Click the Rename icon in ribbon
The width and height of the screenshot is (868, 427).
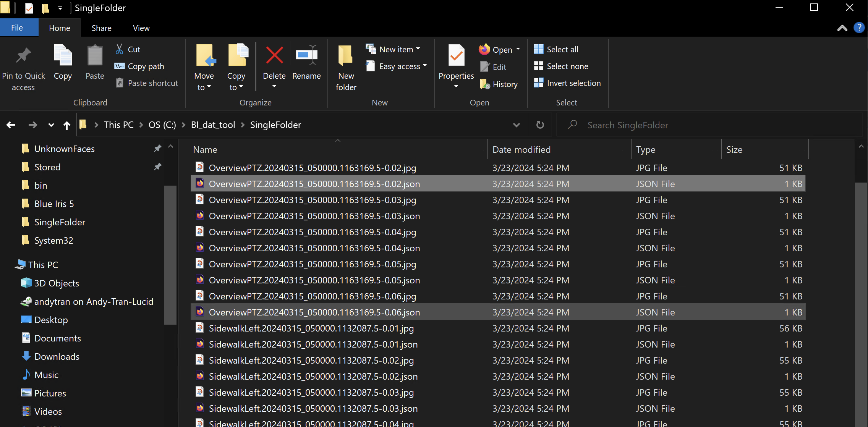pyautogui.click(x=306, y=56)
